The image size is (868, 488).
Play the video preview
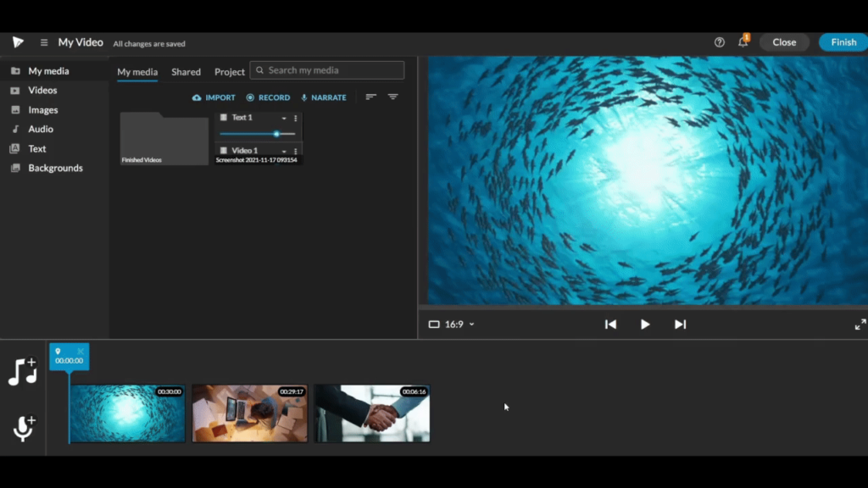[x=645, y=324]
